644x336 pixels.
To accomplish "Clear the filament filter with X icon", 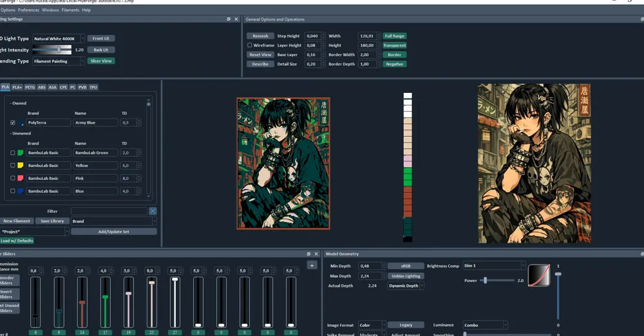I will (153, 211).
